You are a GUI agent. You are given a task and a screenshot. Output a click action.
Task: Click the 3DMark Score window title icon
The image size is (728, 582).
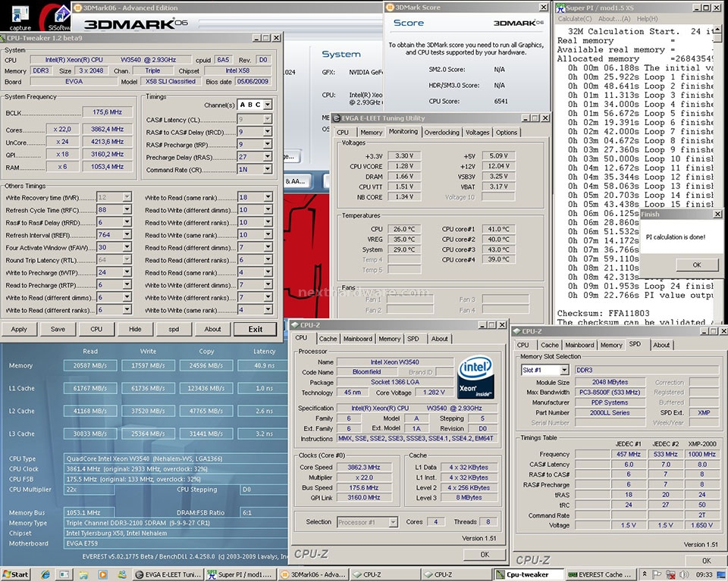(390, 8)
